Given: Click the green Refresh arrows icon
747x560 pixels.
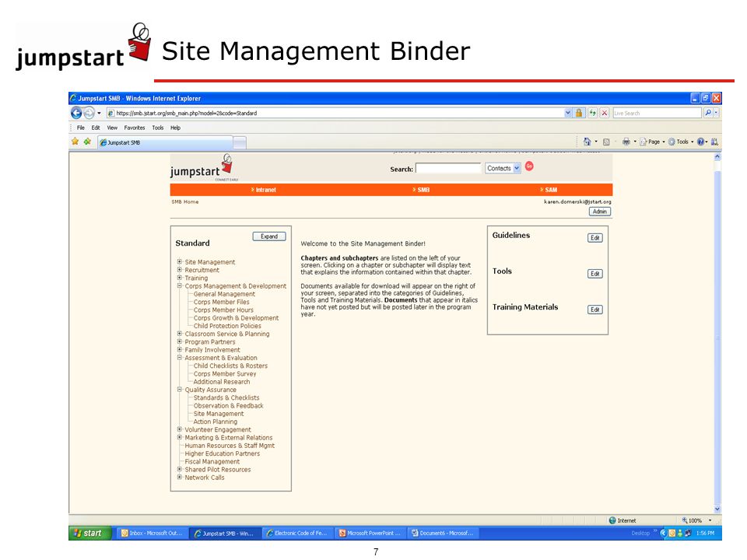Looking at the screenshot, I should tap(592, 113).
